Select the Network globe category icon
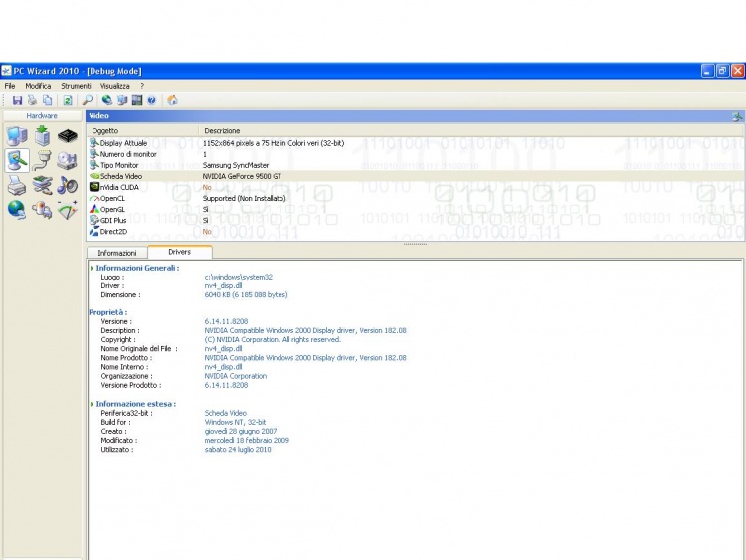Image resolution: width=746 pixels, height=560 pixels. click(x=17, y=209)
